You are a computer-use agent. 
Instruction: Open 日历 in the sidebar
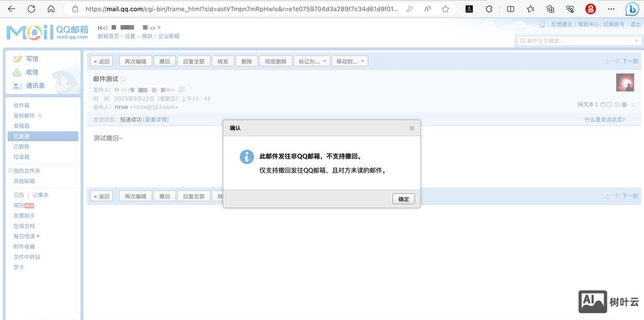(x=19, y=195)
